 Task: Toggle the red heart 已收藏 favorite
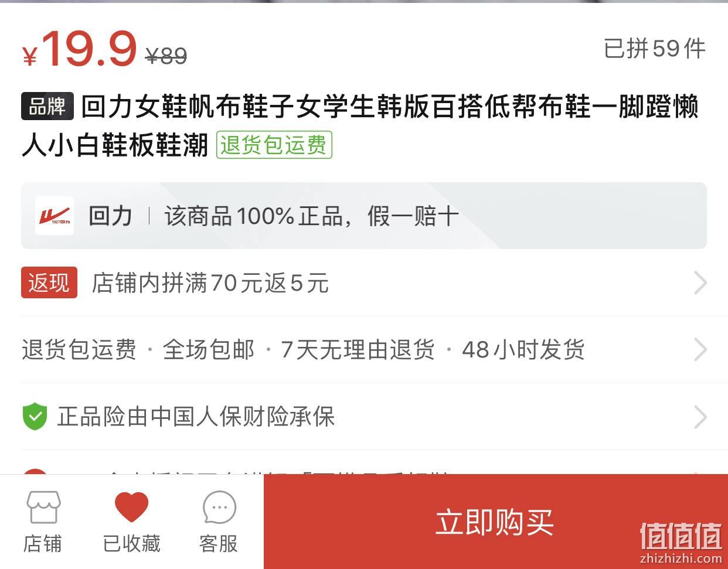click(x=131, y=507)
